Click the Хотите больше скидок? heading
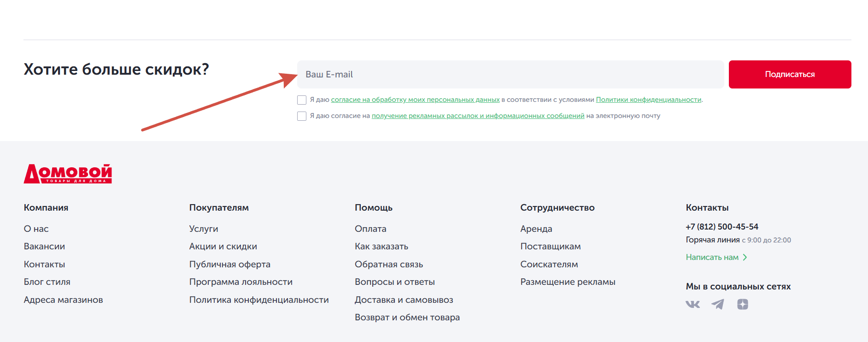 point(116,69)
